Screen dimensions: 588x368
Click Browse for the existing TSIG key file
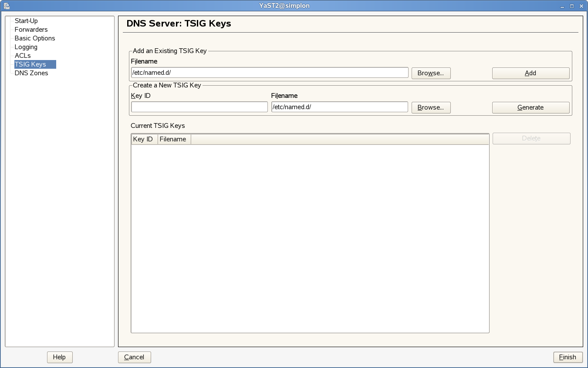431,73
